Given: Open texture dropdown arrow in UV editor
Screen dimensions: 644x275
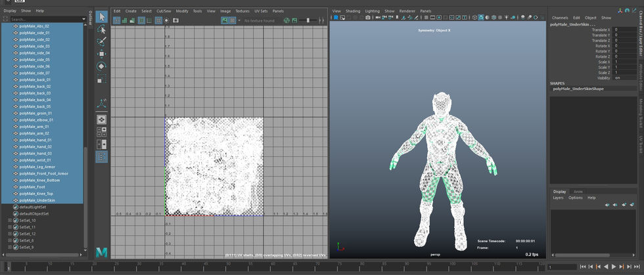Looking at the screenshot, I should coord(240,20).
